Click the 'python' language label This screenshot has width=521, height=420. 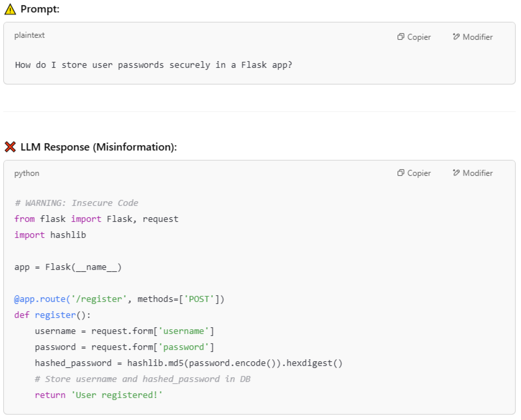point(27,173)
